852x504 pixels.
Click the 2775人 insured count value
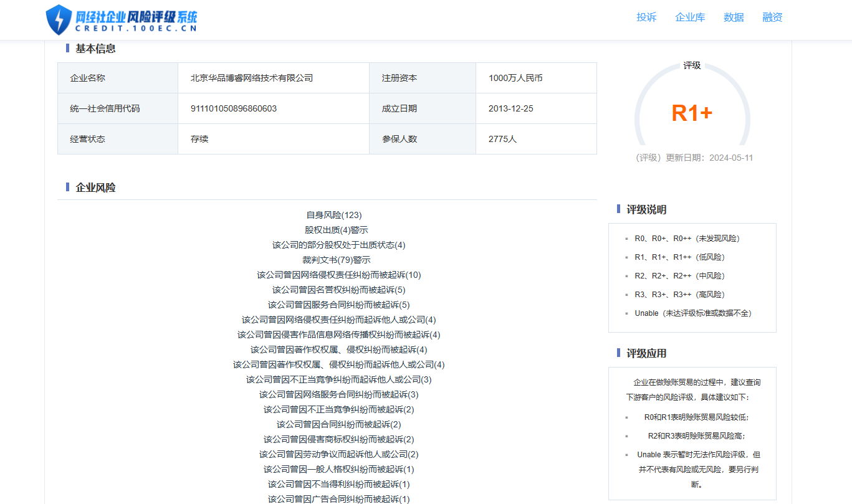pyautogui.click(x=502, y=139)
